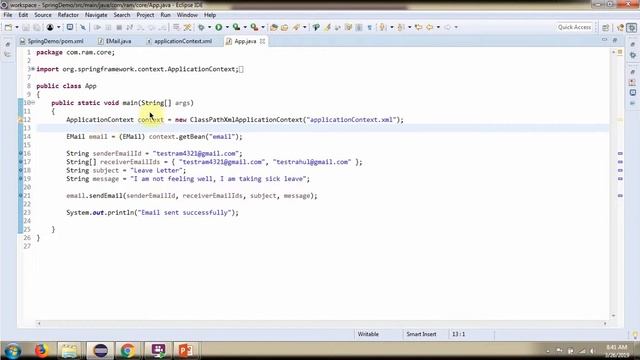Click the Suspend debug icon

[108, 27]
